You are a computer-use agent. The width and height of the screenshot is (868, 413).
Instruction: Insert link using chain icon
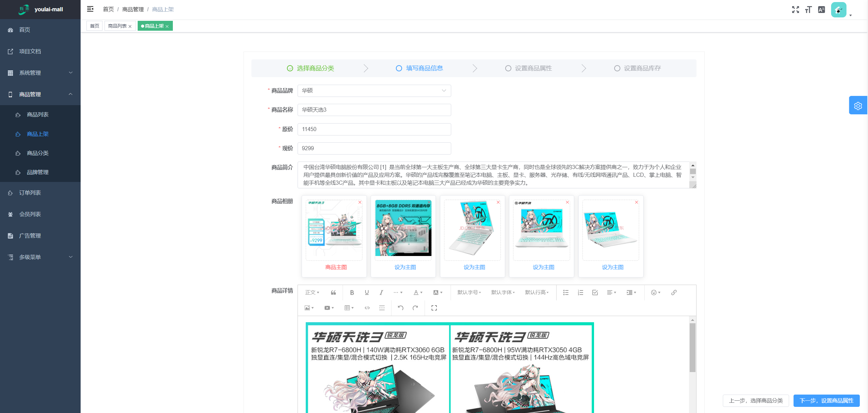[x=674, y=293]
